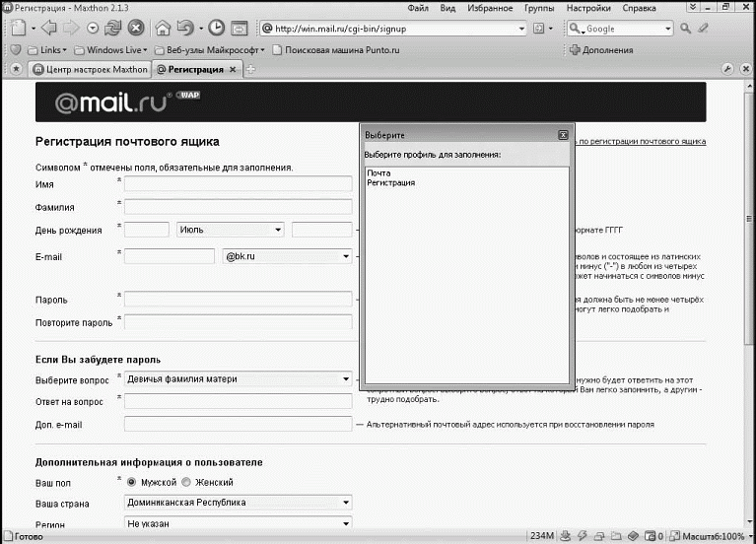Viewport: 756px width, 544px height.
Task: Open the history clock icon
Action: (217, 28)
